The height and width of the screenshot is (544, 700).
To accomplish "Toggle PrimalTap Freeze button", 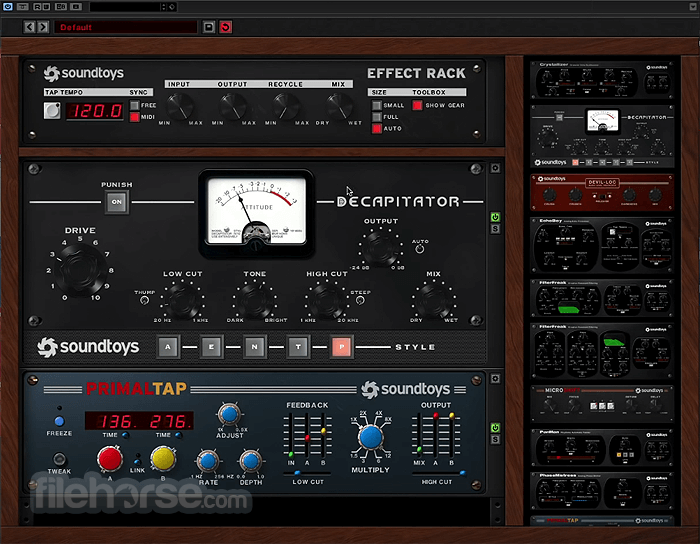I will [59, 421].
